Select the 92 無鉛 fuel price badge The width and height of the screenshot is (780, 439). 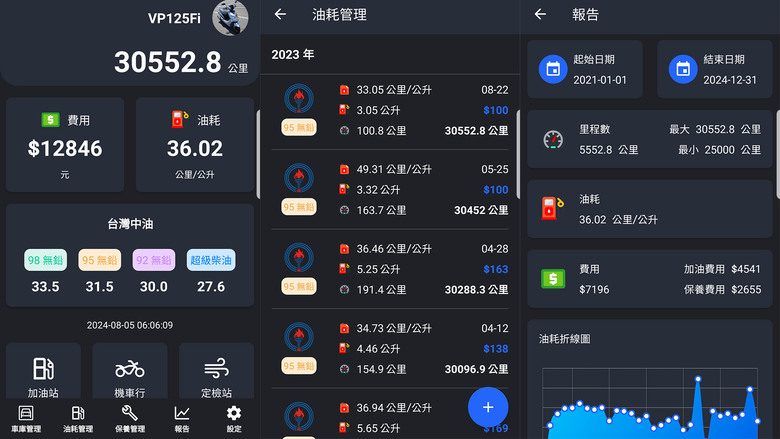(154, 260)
